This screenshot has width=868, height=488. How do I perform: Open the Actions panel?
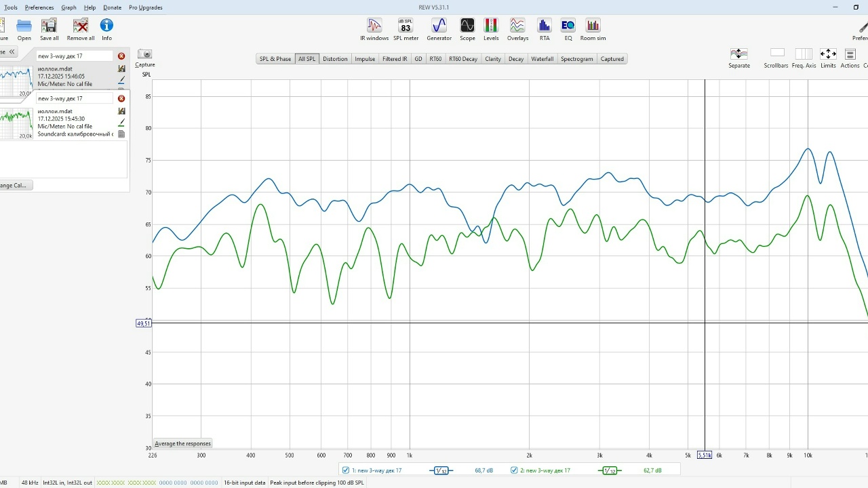pos(850,58)
